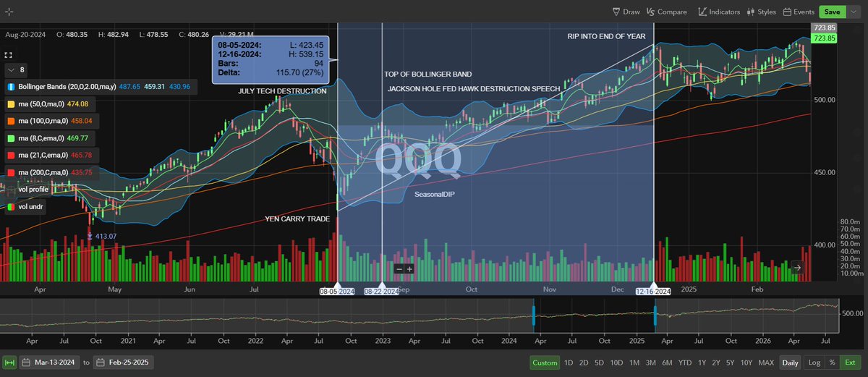Set range to 6M
868x377 pixels.
click(x=667, y=363)
